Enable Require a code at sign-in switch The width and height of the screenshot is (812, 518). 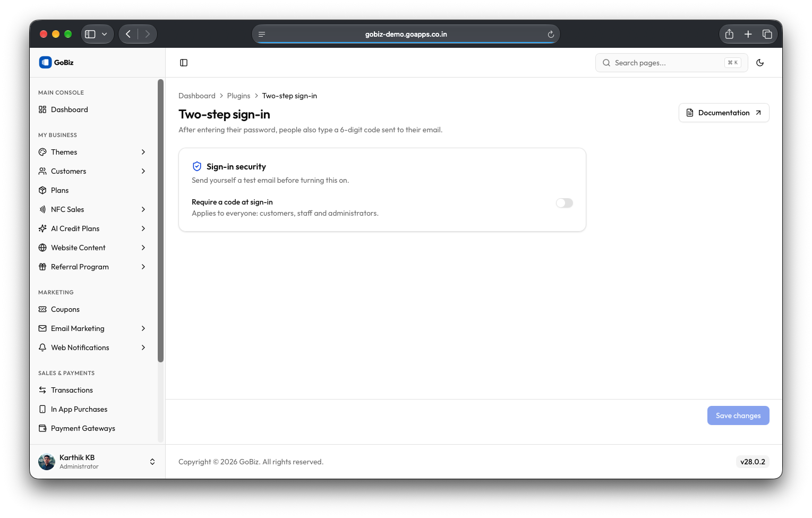coord(565,203)
